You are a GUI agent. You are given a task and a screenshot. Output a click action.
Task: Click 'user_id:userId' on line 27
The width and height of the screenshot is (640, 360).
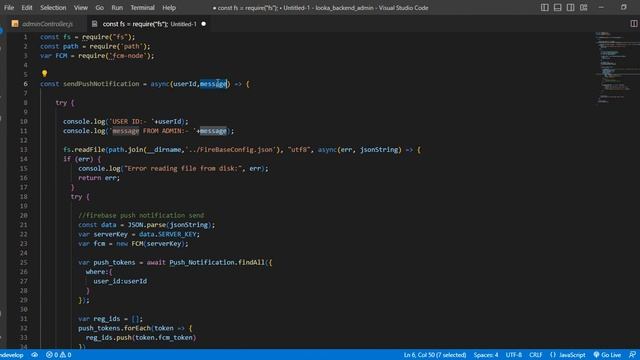120,281
